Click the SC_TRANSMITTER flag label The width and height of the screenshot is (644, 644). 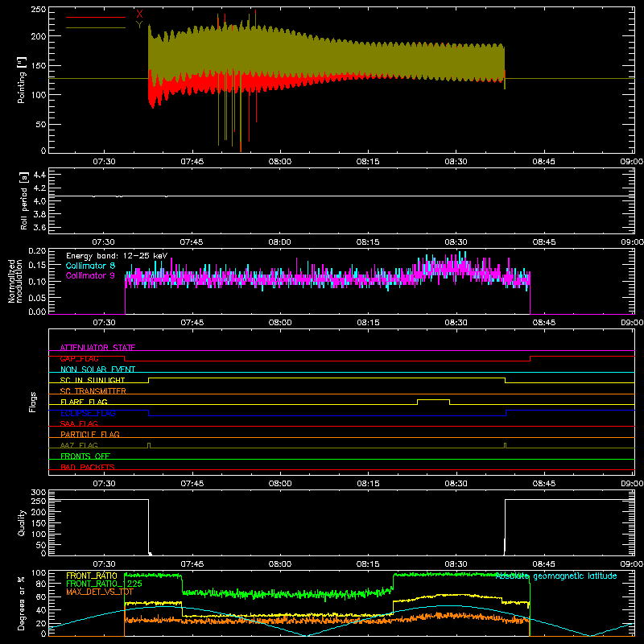[x=93, y=391]
